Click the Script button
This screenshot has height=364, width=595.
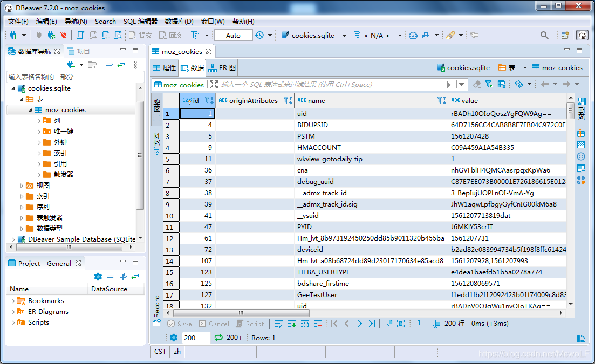250,324
